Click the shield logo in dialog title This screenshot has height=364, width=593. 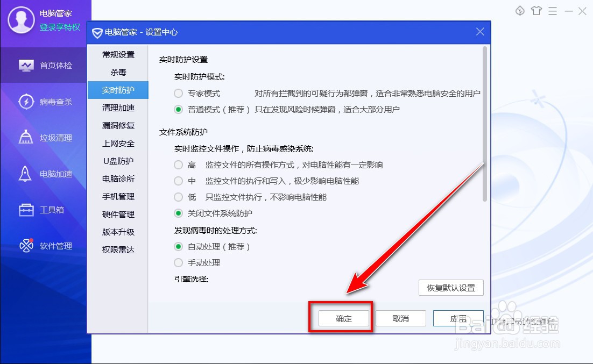pyautogui.click(x=97, y=33)
